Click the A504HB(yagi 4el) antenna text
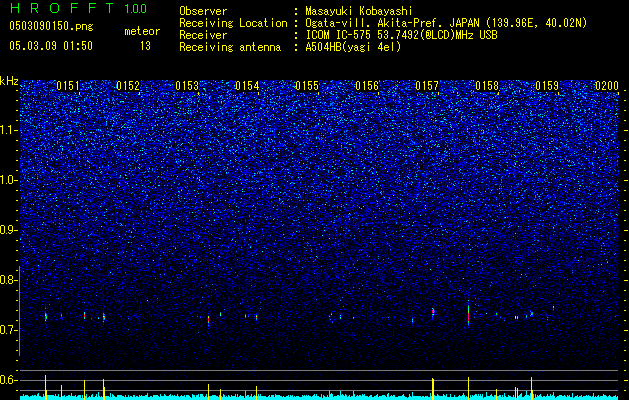Viewport: 629px width, 400px height. tap(353, 47)
